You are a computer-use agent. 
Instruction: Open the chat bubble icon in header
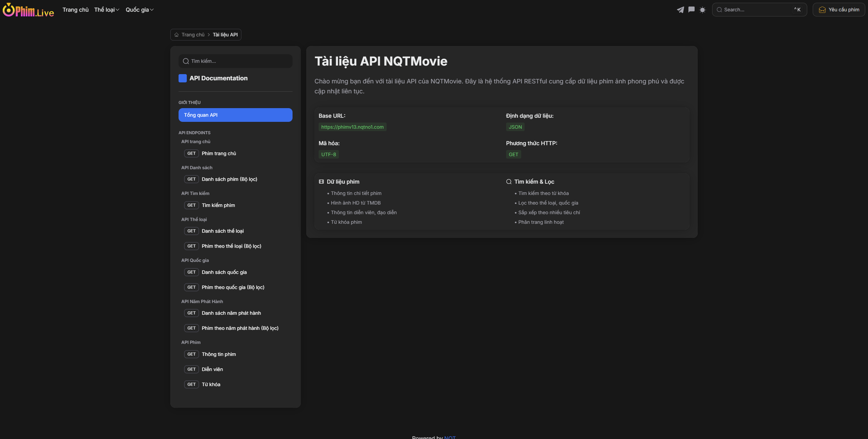coord(692,10)
